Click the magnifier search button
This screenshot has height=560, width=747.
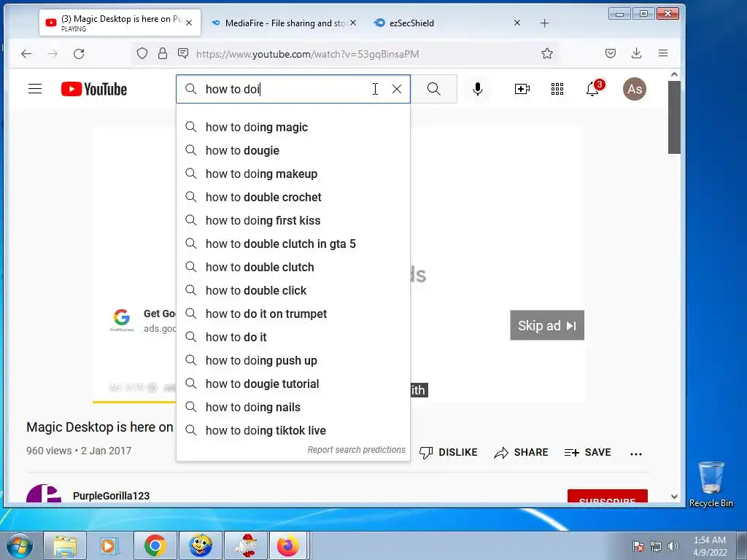tap(433, 89)
